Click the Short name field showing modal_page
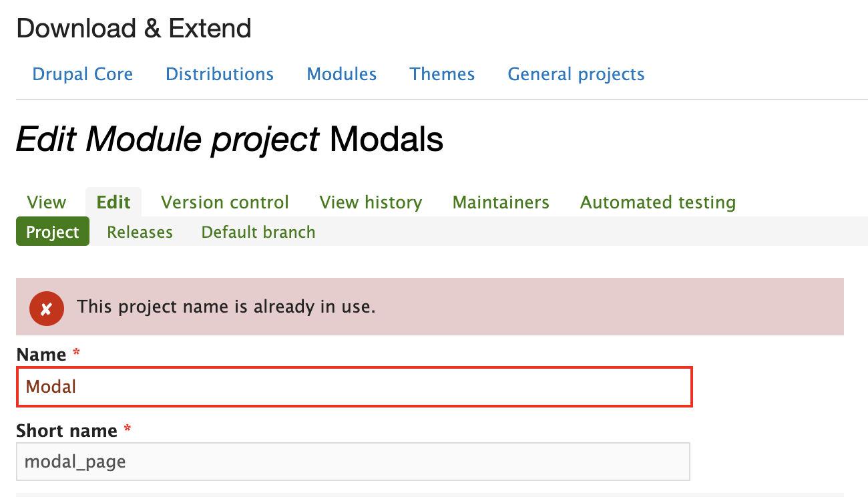 [354, 461]
